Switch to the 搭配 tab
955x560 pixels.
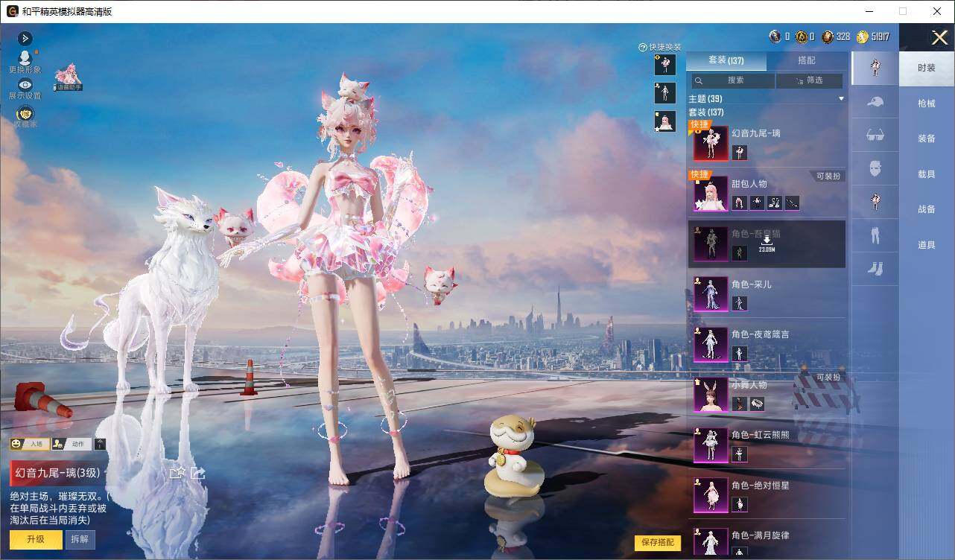point(807,60)
